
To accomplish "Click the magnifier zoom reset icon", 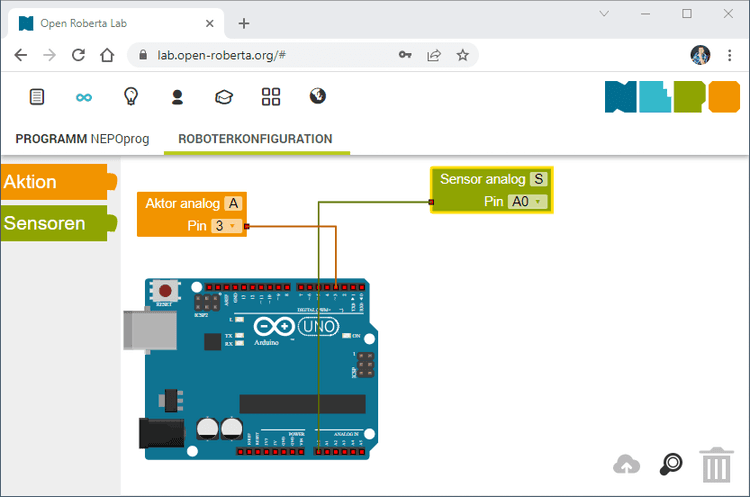I will (671, 464).
